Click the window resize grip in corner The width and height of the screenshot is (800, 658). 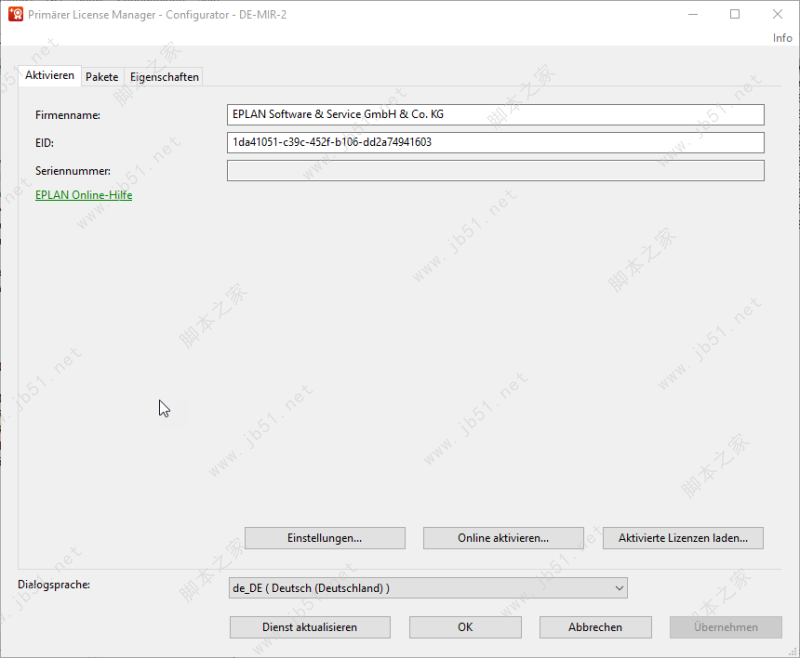(x=793, y=652)
